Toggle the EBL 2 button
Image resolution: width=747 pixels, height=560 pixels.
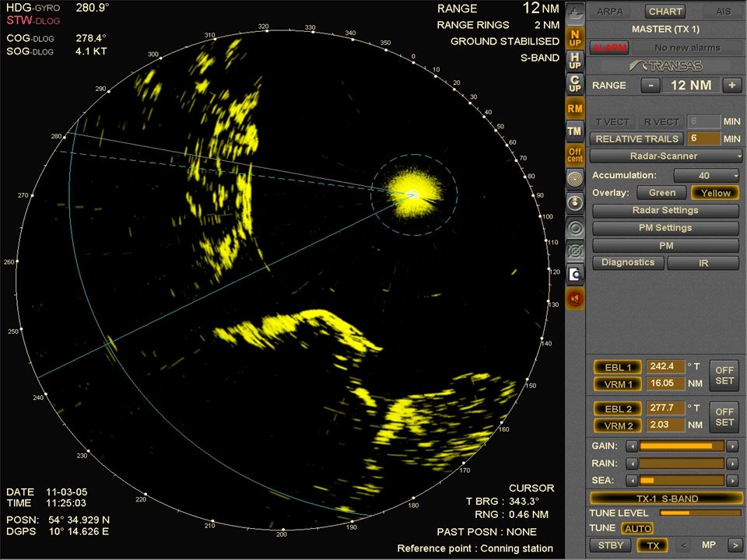click(x=618, y=408)
